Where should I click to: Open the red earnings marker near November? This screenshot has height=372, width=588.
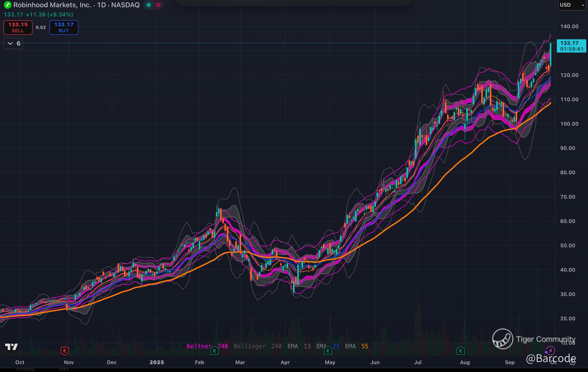(65, 351)
